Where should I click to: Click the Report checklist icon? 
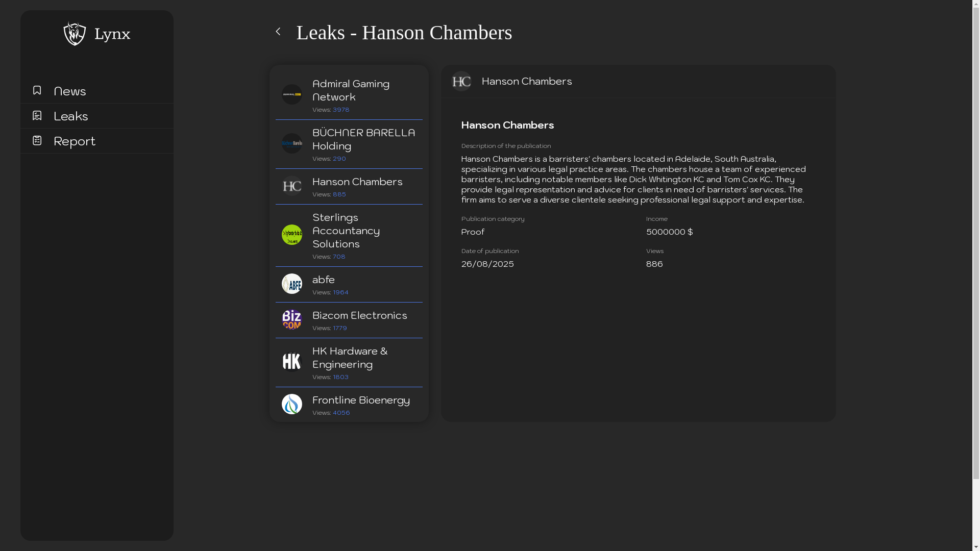click(37, 140)
